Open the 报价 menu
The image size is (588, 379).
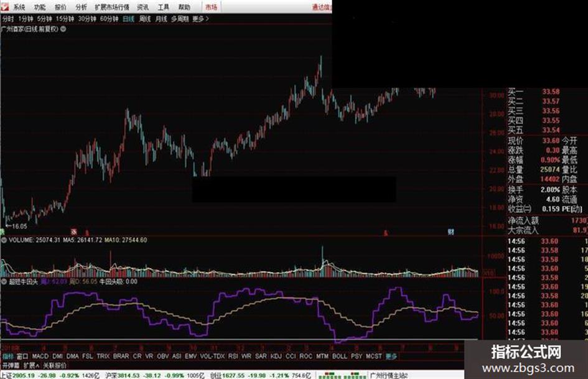[60, 7]
